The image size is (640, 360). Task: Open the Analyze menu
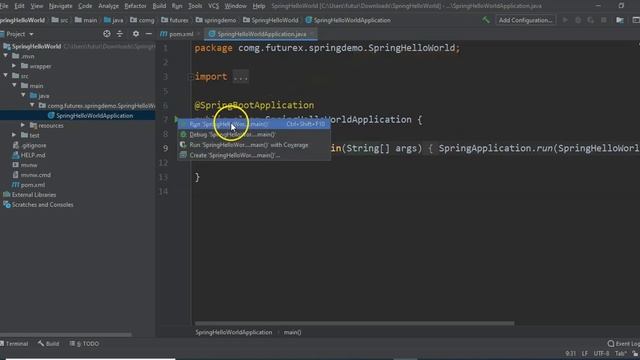[108, 6]
